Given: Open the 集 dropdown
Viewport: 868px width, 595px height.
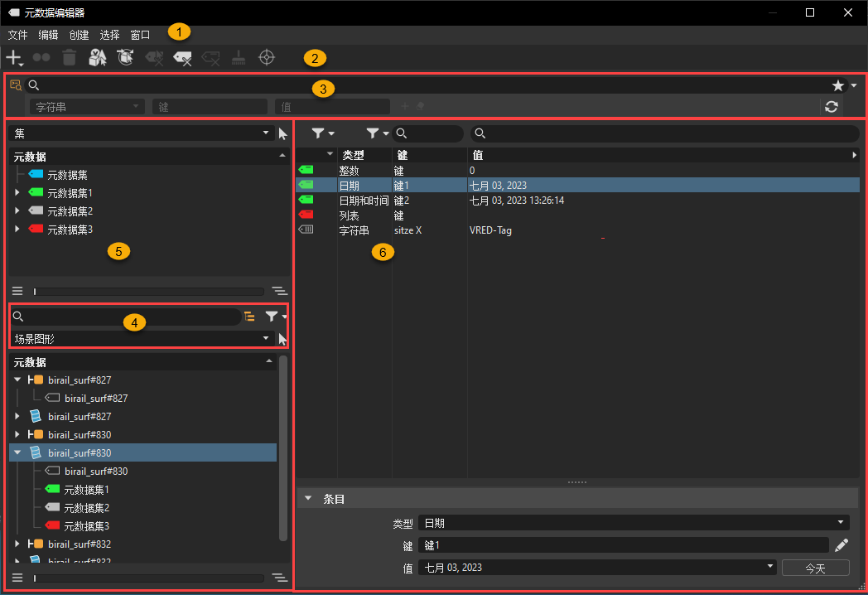Looking at the screenshot, I should pyautogui.click(x=142, y=133).
